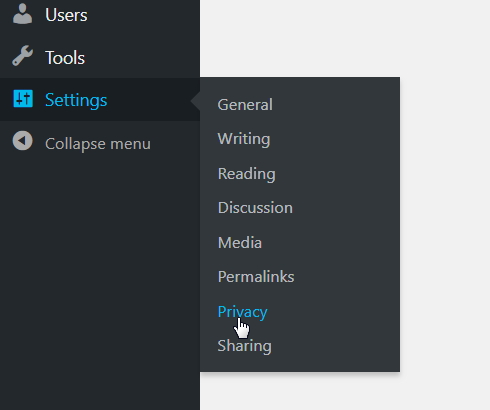Open the Tools menu item
The height and width of the screenshot is (410, 490).
(x=65, y=58)
